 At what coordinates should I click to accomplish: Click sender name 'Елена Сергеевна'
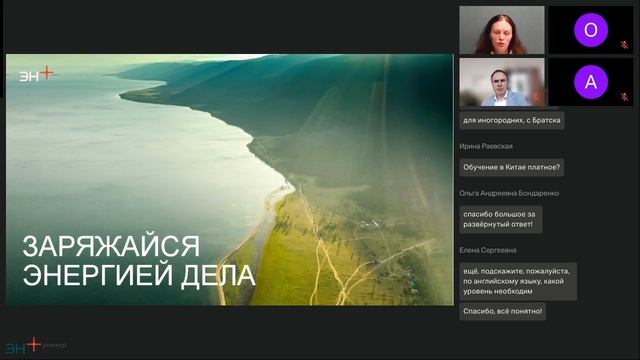tap(488, 250)
